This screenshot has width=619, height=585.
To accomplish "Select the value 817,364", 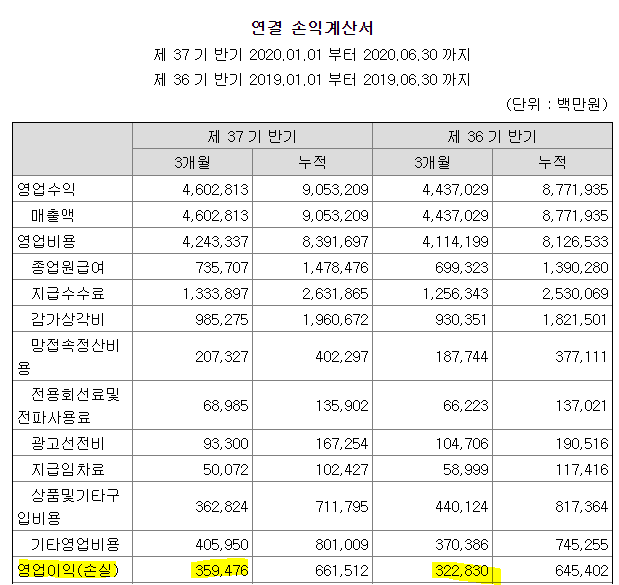I will [582, 507].
